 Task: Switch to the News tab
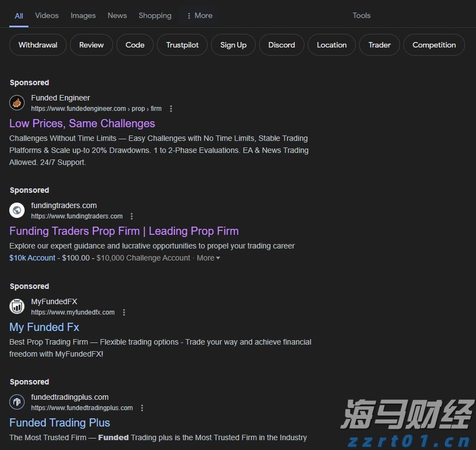(117, 15)
